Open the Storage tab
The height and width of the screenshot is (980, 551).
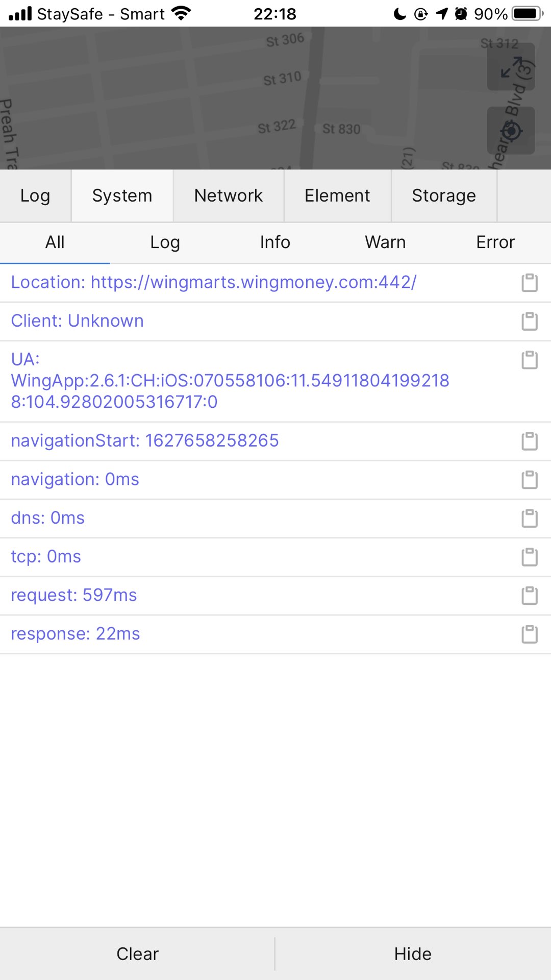(x=444, y=196)
